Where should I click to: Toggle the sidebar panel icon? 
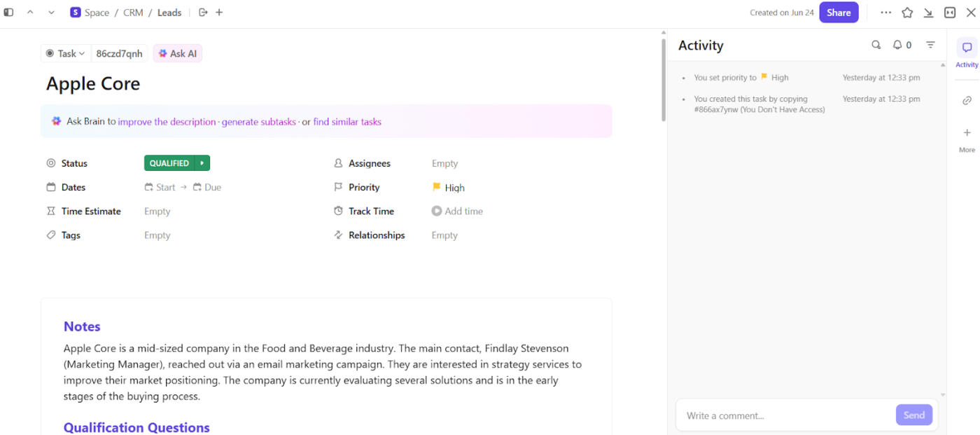point(9,13)
